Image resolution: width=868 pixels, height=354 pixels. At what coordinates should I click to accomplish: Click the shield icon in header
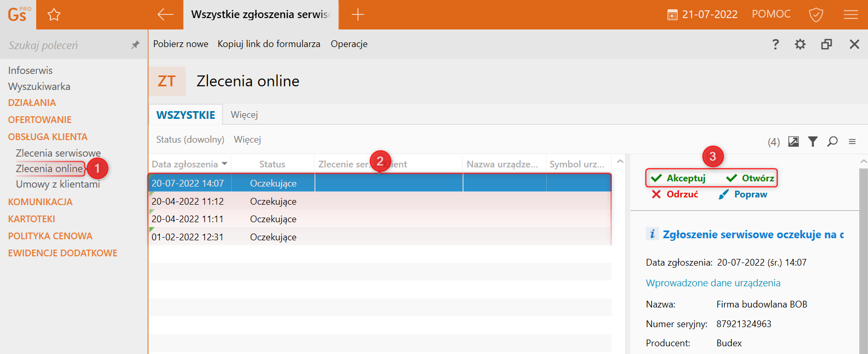coord(816,14)
